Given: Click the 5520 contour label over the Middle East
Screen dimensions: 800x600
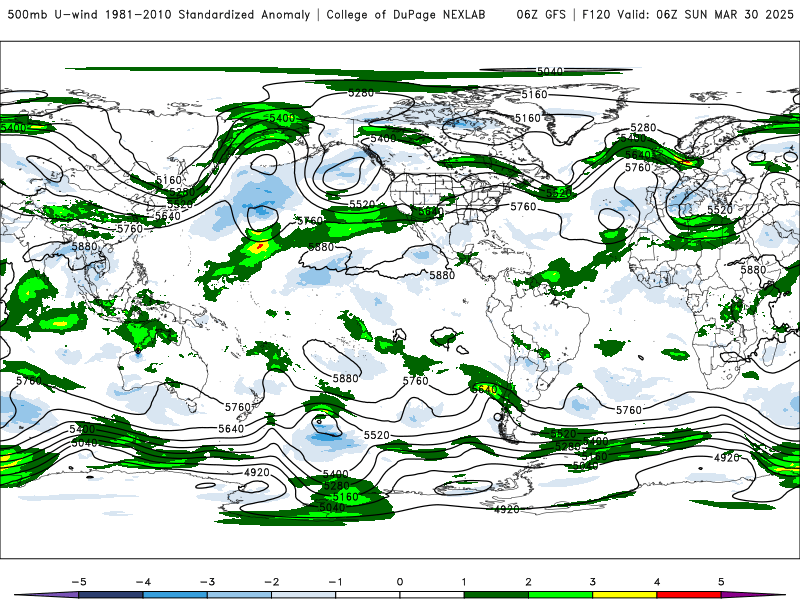Looking at the screenshot, I should (719, 210).
